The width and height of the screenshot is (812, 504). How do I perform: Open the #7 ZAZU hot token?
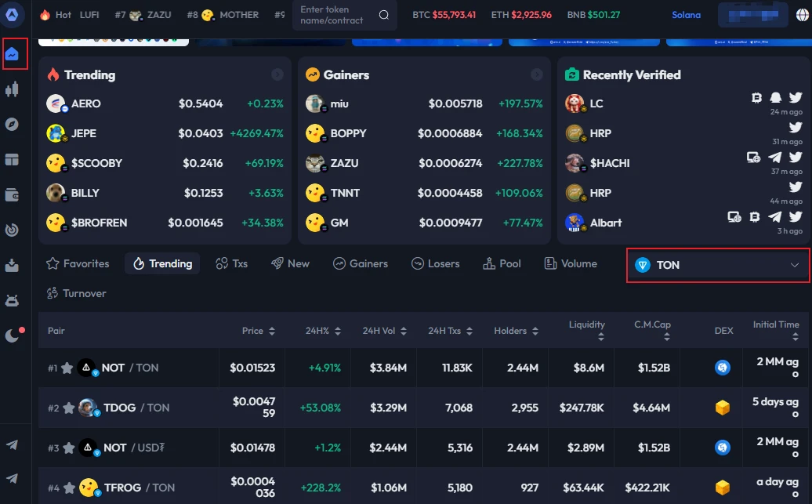point(143,15)
